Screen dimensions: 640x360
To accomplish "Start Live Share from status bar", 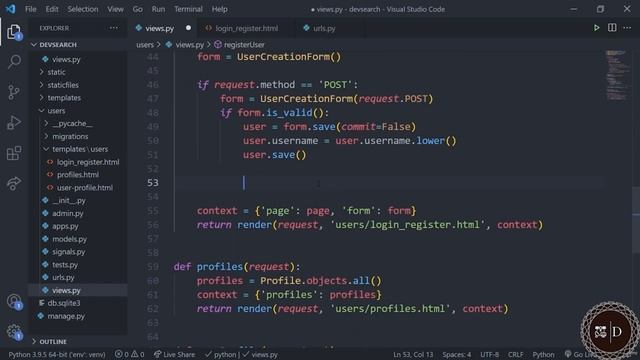I will (174, 354).
